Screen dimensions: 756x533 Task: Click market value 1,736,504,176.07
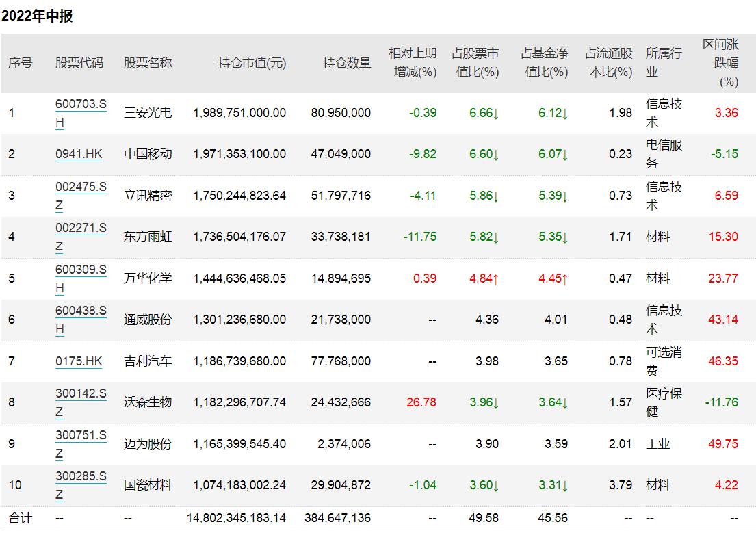[x=239, y=237]
